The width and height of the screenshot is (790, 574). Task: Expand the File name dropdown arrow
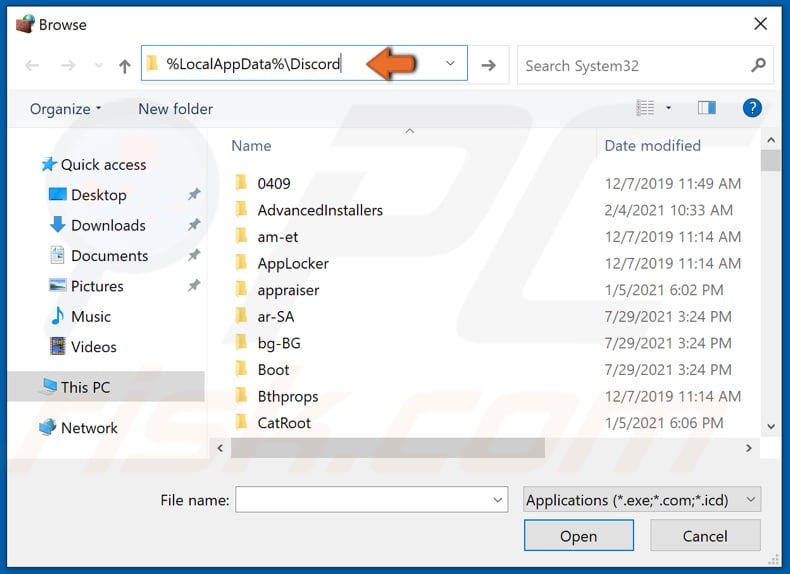click(x=498, y=500)
